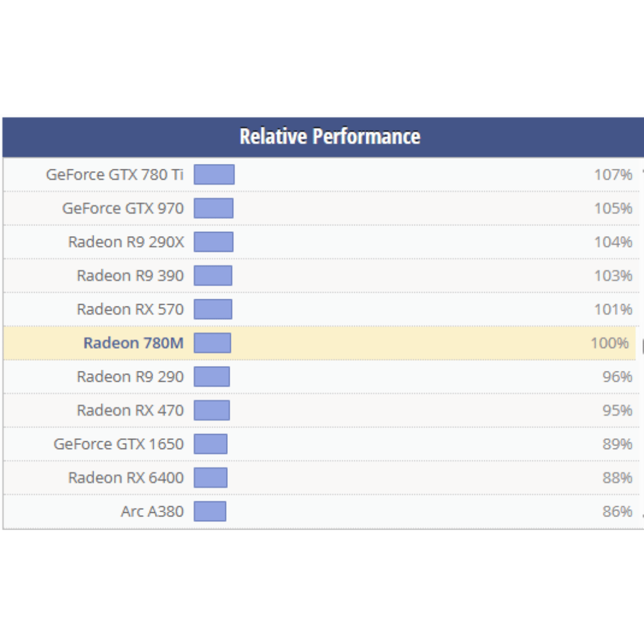This screenshot has width=644, height=644.
Task: Select the Radeon R9 290X link
Action: click(x=126, y=242)
